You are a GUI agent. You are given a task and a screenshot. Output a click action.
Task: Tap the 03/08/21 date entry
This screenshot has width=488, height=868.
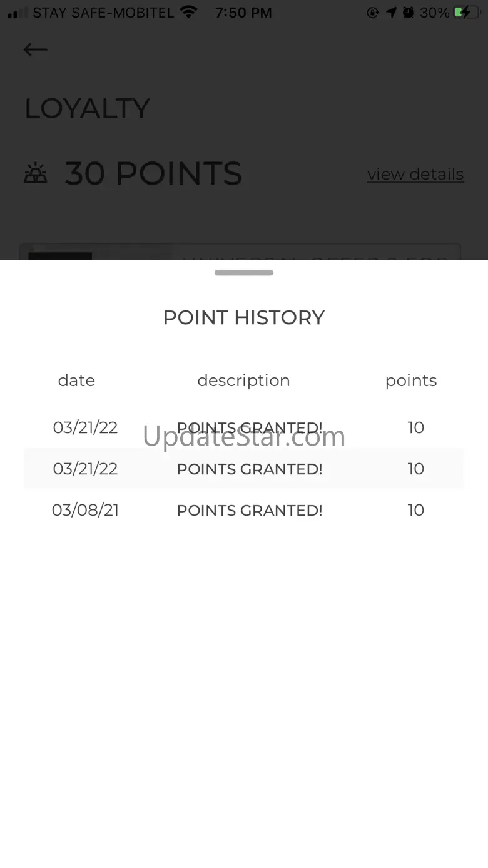[x=85, y=510]
